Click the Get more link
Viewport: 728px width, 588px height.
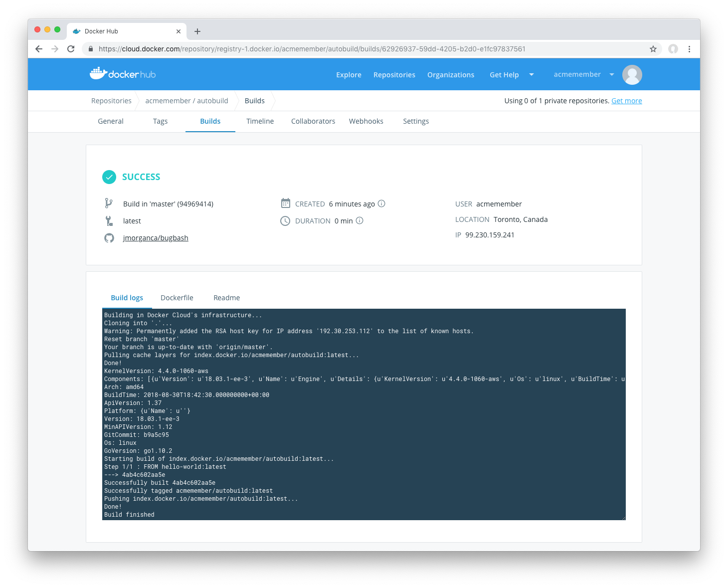click(626, 101)
